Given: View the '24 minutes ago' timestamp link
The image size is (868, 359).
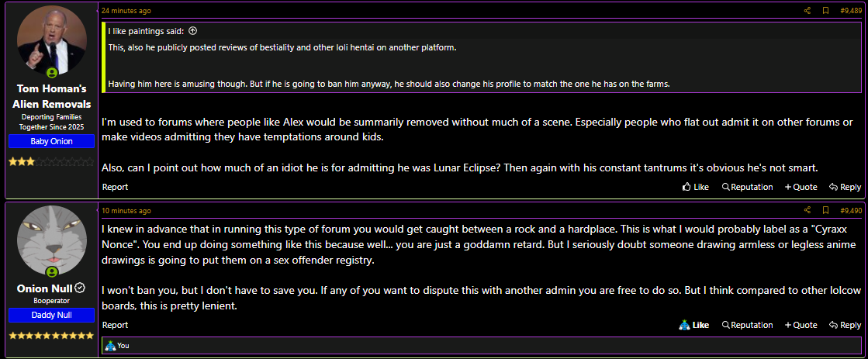Looking at the screenshot, I should tap(126, 11).
